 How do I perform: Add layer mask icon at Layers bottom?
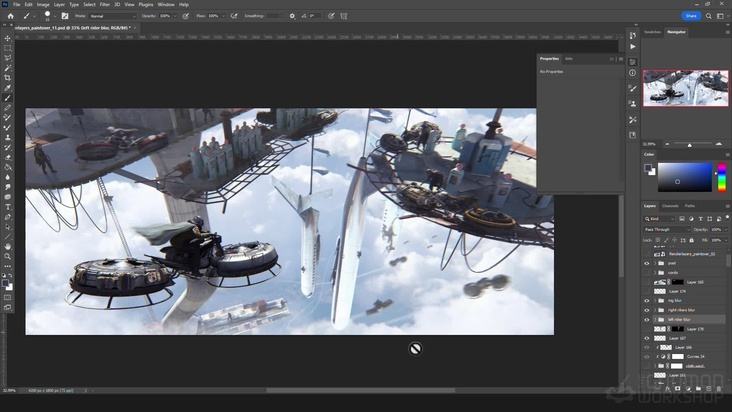pyautogui.click(x=677, y=388)
